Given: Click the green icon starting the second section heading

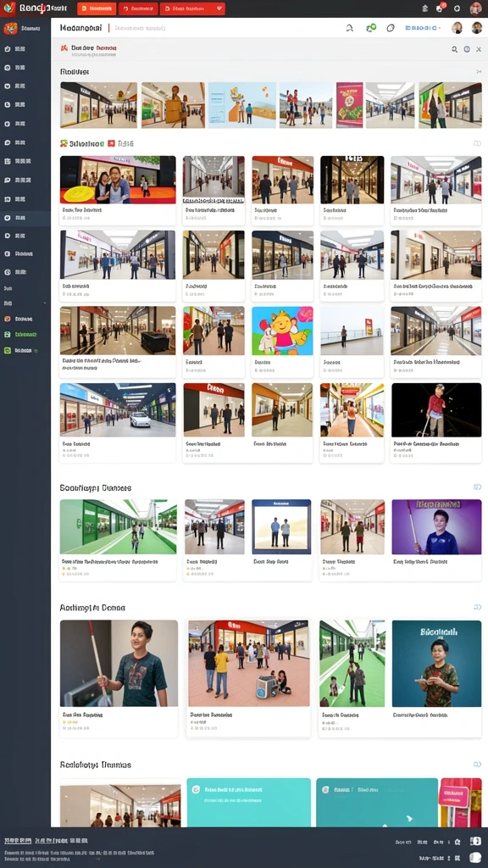Looking at the screenshot, I should [x=64, y=143].
